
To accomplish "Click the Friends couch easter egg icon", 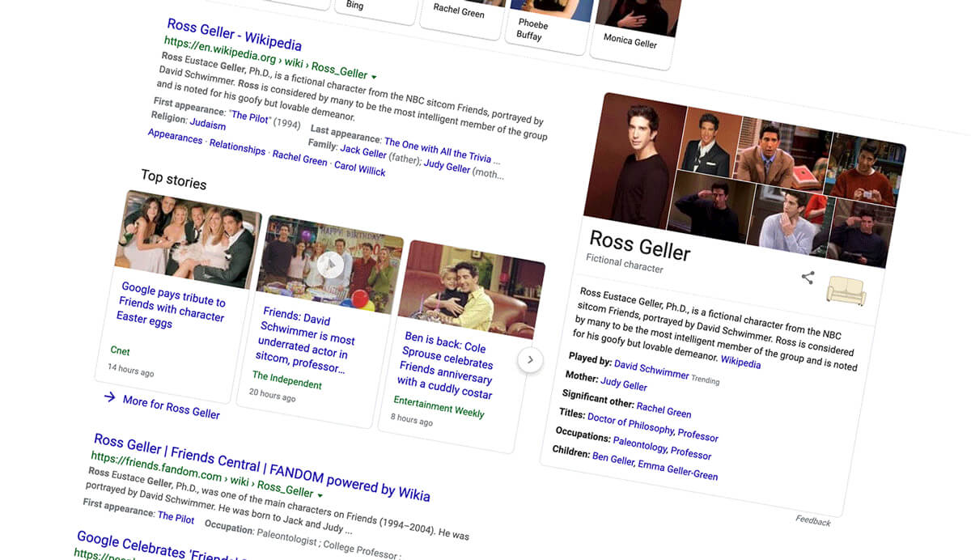I will click(846, 291).
